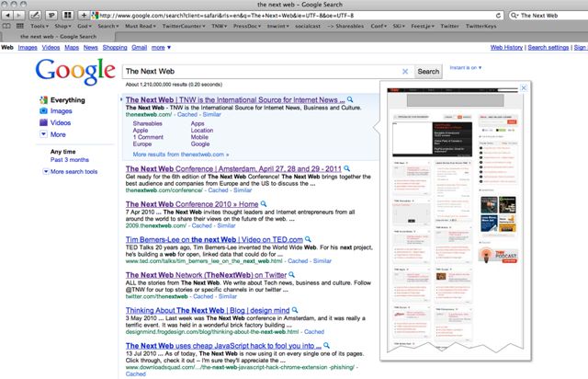The height and width of the screenshot is (379, 588).
Task: Switch to Maps in top navigation
Action: [x=72, y=47]
